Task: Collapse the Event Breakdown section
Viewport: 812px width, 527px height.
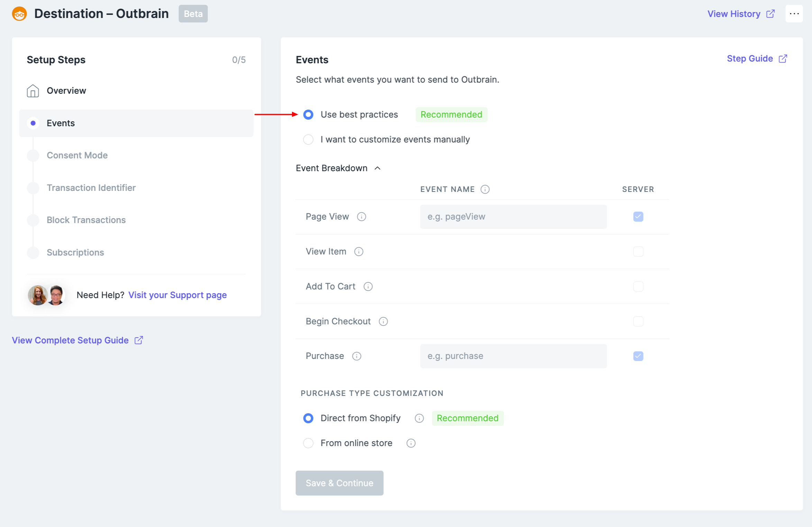Action: 377,168
